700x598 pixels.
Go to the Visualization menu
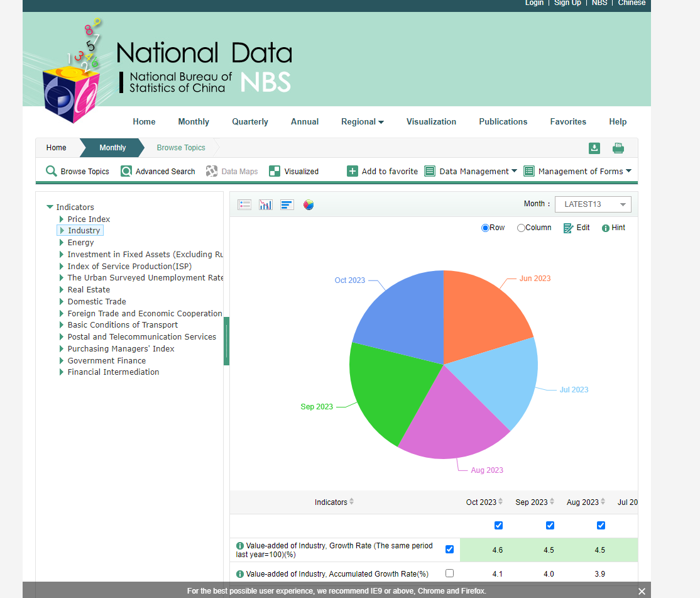(431, 121)
